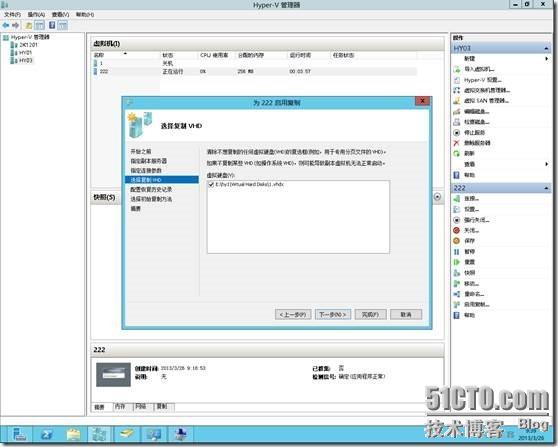Go to wizard step 指定副本服务器
The image size is (558, 447).
pyautogui.click(x=148, y=161)
